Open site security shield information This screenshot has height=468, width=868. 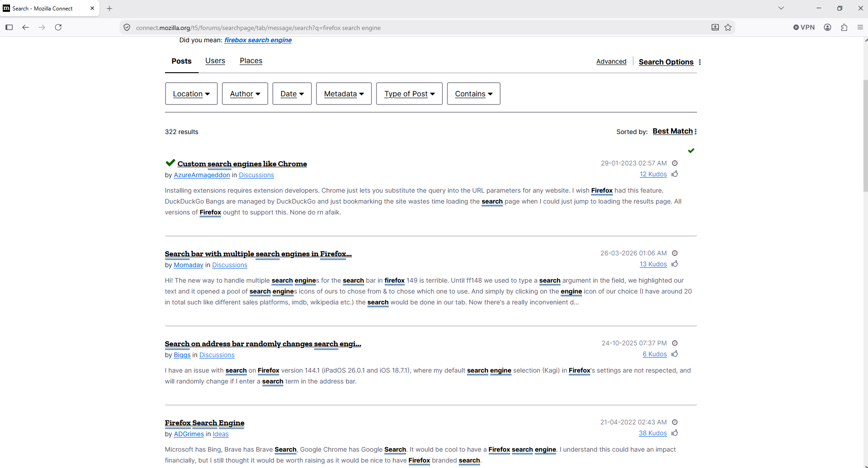[x=127, y=27]
